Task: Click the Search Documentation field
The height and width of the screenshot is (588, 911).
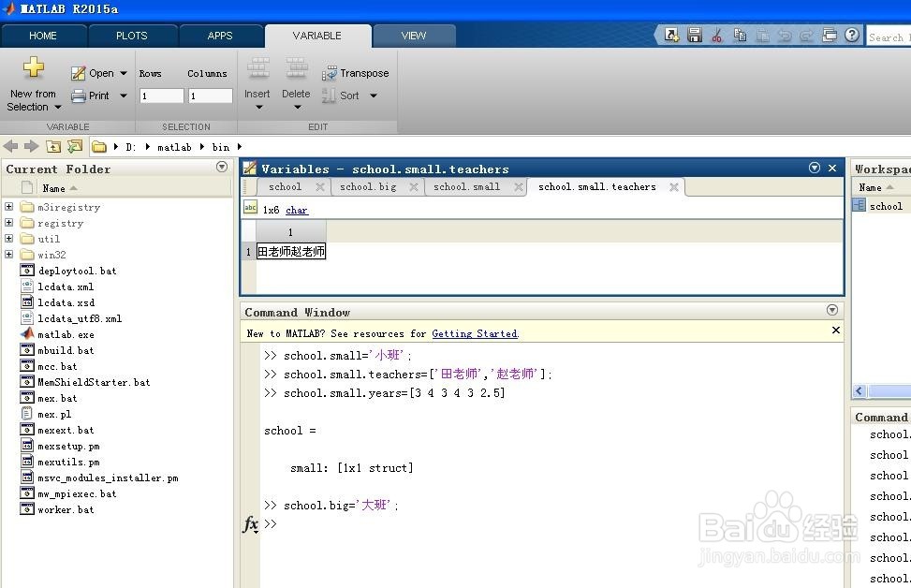Action: point(889,37)
